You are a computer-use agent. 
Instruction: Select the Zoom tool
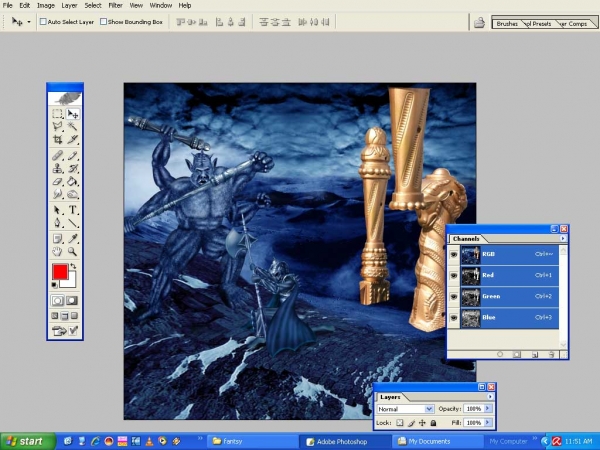pyautogui.click(x=72, y=251)
